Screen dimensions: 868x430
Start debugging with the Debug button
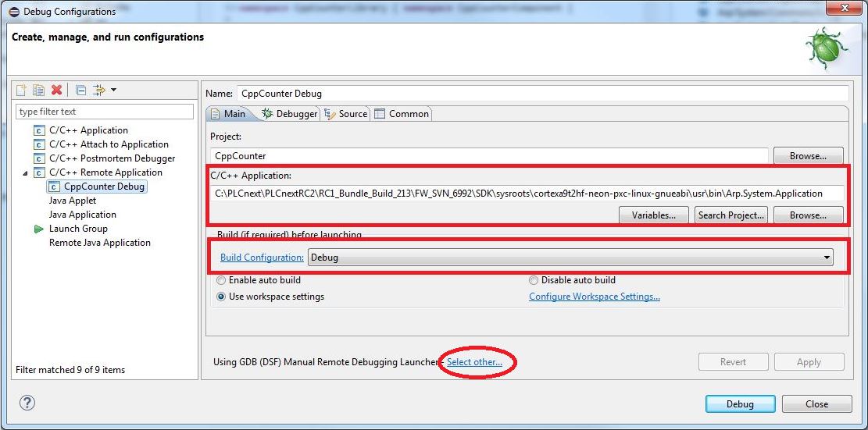coord(740,404)
